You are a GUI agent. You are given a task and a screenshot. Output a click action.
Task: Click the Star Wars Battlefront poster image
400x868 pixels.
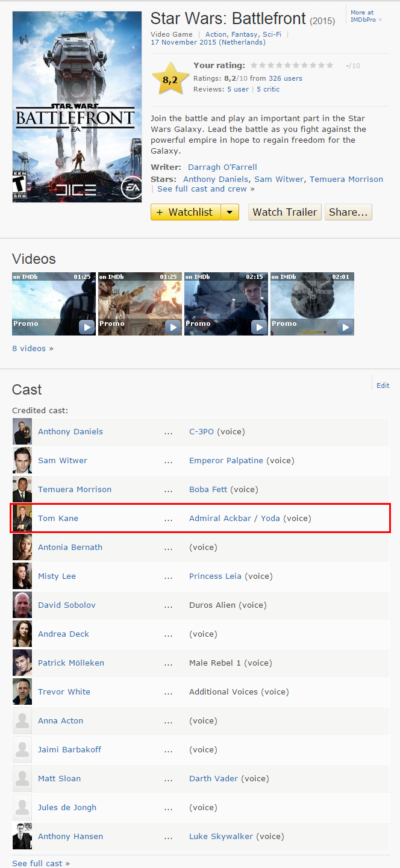77,107
